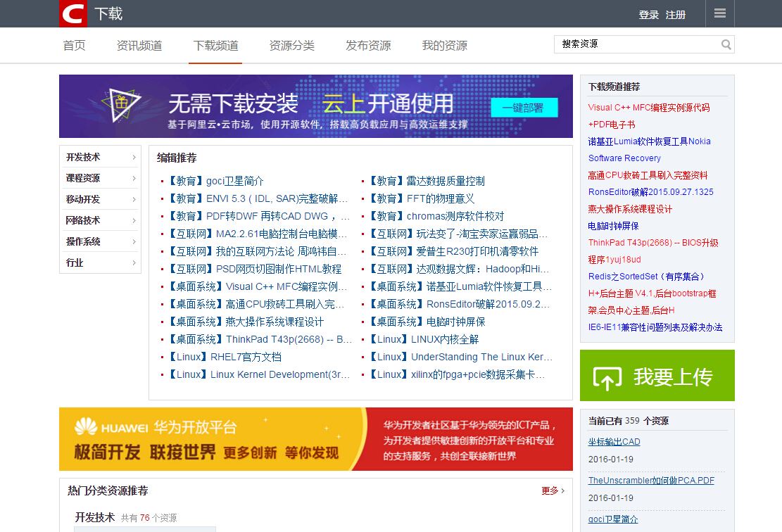Image resolution: width=782 pixels, height=532 pixels.
Task: Open 【教育】goci卫星简介 in editor picks
Action: tap(215, 181)
